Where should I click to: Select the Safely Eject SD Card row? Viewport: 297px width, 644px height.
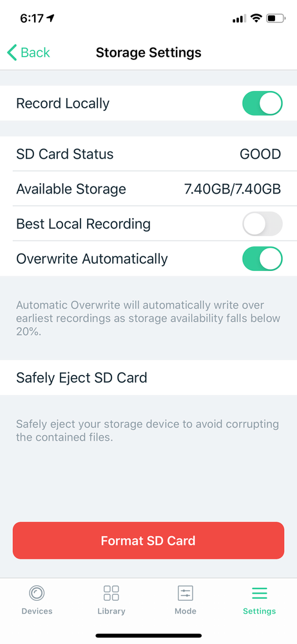pos(148,377)
